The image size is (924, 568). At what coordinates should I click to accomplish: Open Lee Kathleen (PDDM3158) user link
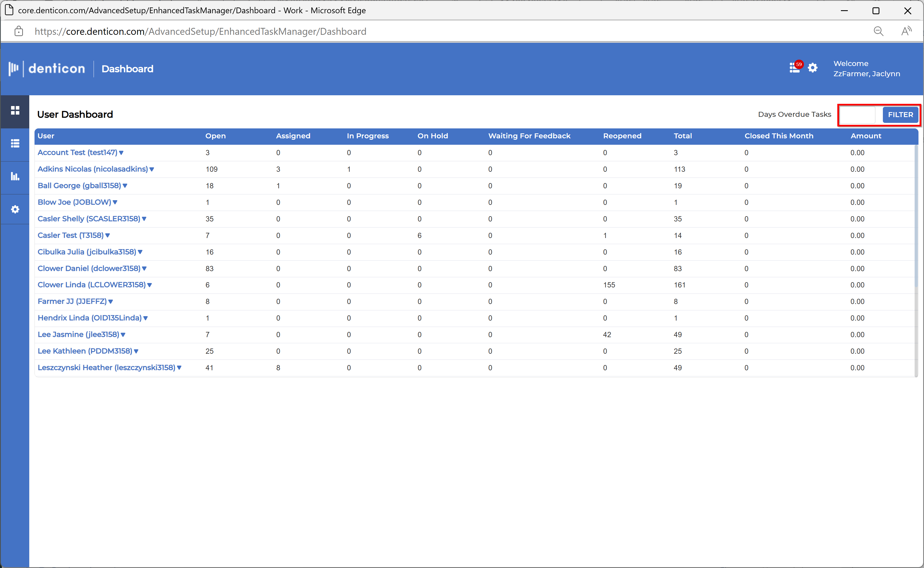pos(85,351)
